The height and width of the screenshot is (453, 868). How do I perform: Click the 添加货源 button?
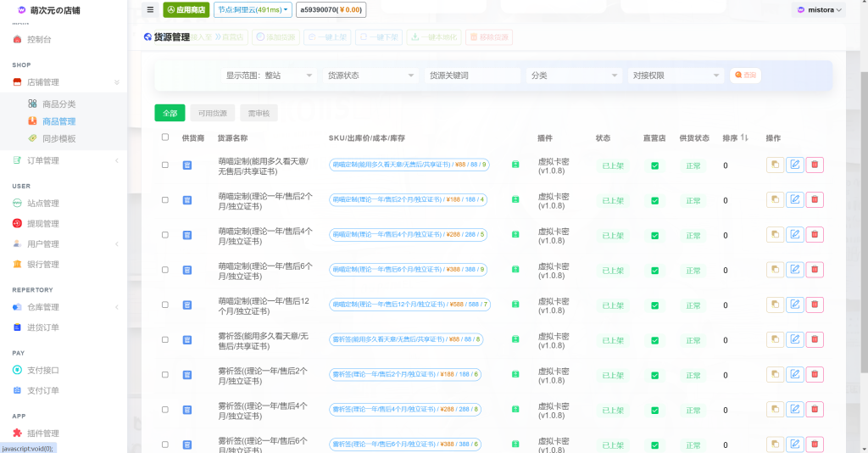(275, 37)
